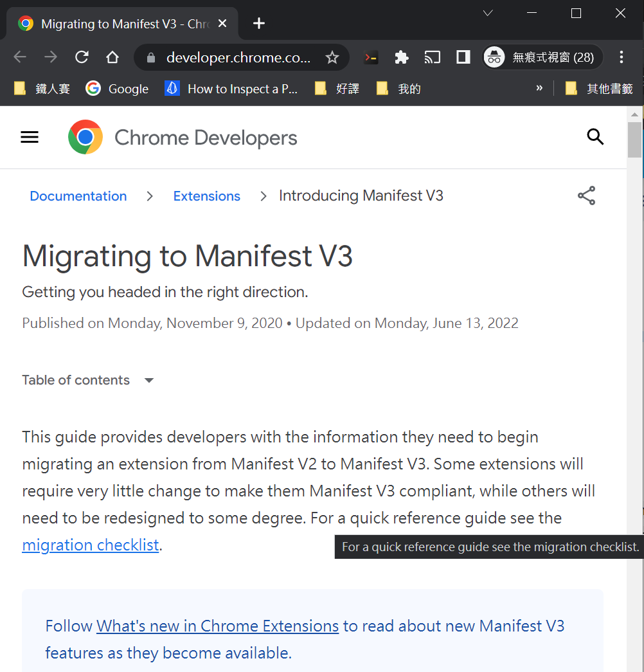Click the Migrating to Manifest V3 heading
Image resolution: width=644 pixels, height=672 pixels.
[x=187, y=257]
